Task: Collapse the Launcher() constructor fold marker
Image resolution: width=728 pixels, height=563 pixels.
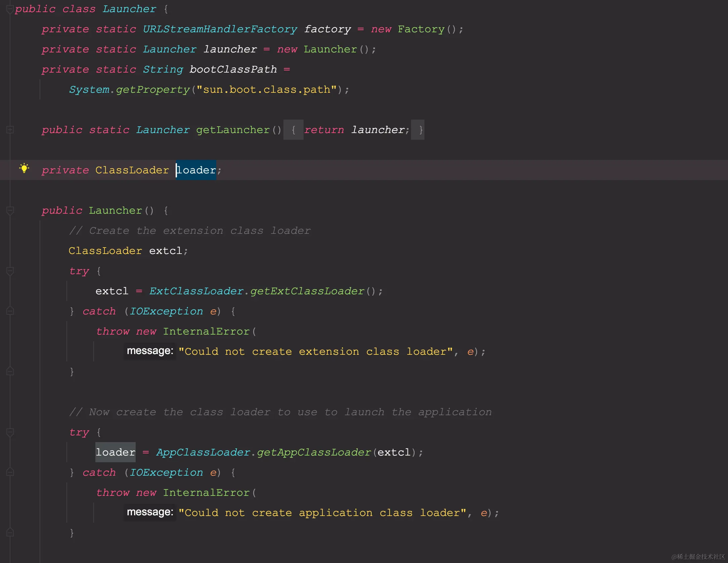Action: point(10,211)
